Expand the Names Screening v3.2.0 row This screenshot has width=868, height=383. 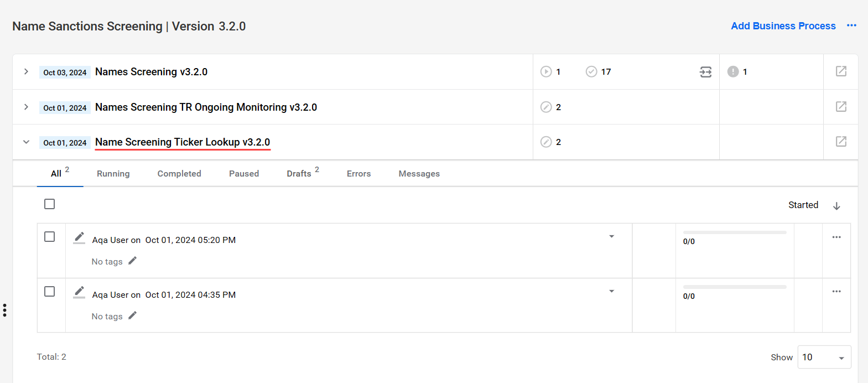pyautogui.click(x=26, y=71)
